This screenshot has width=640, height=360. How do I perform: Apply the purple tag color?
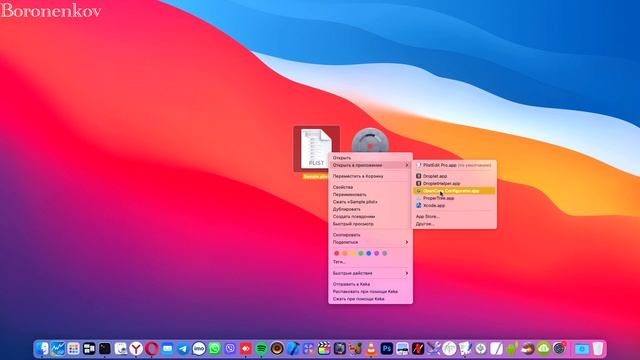(377, 253)
